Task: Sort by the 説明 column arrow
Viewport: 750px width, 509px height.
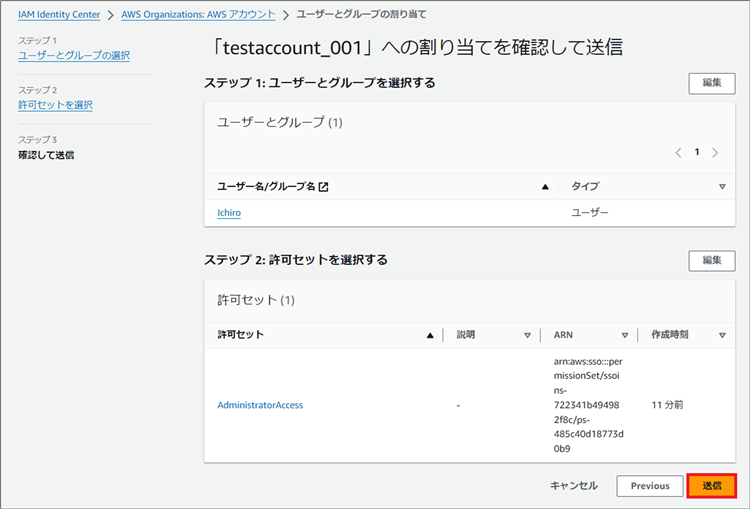Action: click(x=527, y=335)
